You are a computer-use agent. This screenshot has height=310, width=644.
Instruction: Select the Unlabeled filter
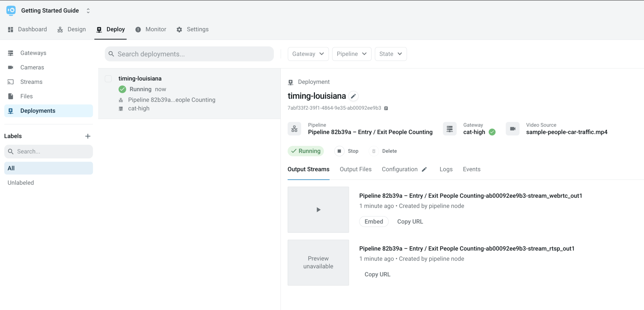point(21,183)
